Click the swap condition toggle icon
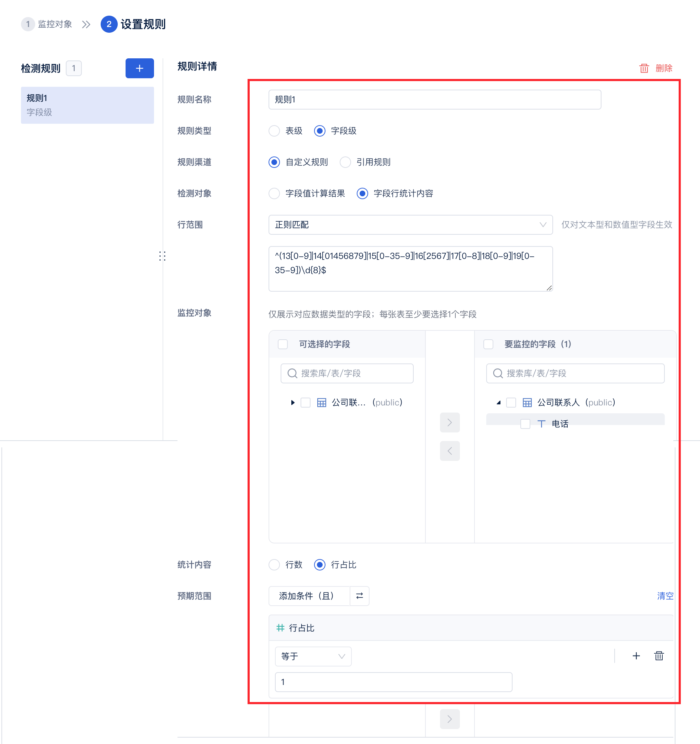The height and width of the screenshot is (744, 700). tap(359, 596)
